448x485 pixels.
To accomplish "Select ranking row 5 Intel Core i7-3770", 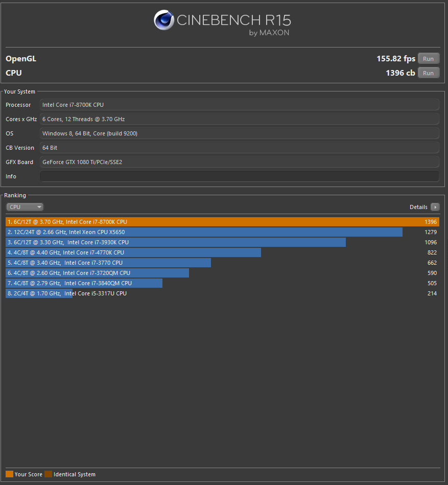I will point(222,263).
